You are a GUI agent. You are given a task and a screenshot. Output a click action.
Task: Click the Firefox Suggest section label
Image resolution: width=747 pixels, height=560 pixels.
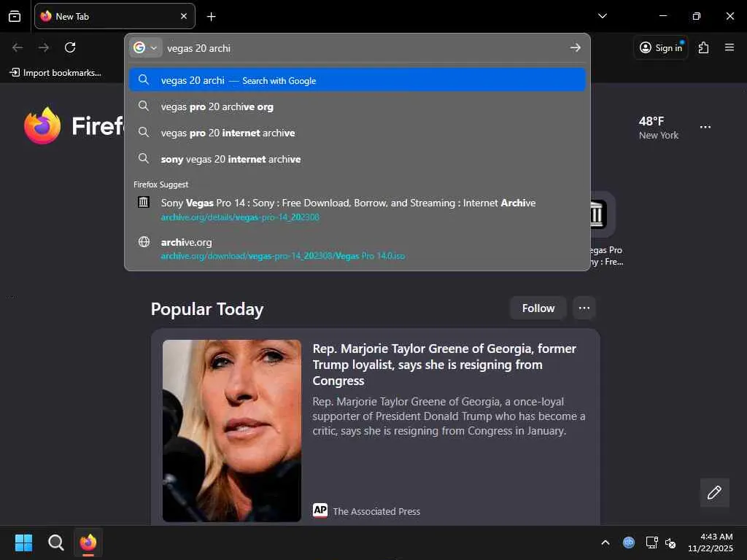point(160,184)
